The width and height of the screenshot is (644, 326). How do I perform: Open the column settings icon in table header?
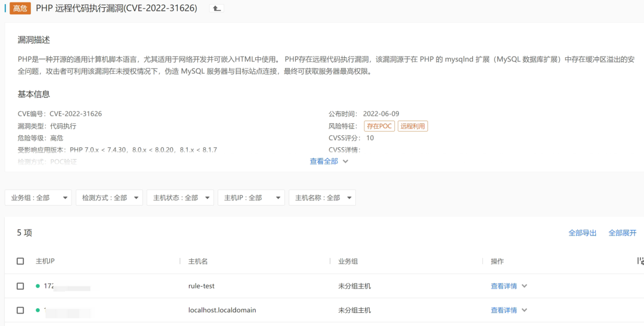640,261
